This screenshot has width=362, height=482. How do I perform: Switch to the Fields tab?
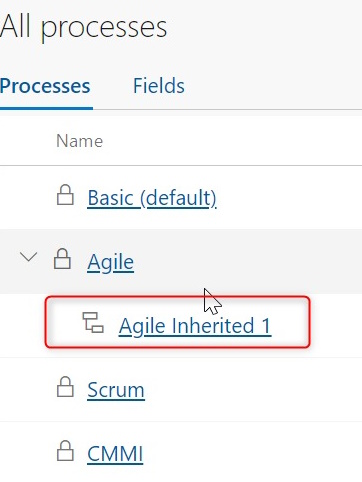[x=159, y=86]
